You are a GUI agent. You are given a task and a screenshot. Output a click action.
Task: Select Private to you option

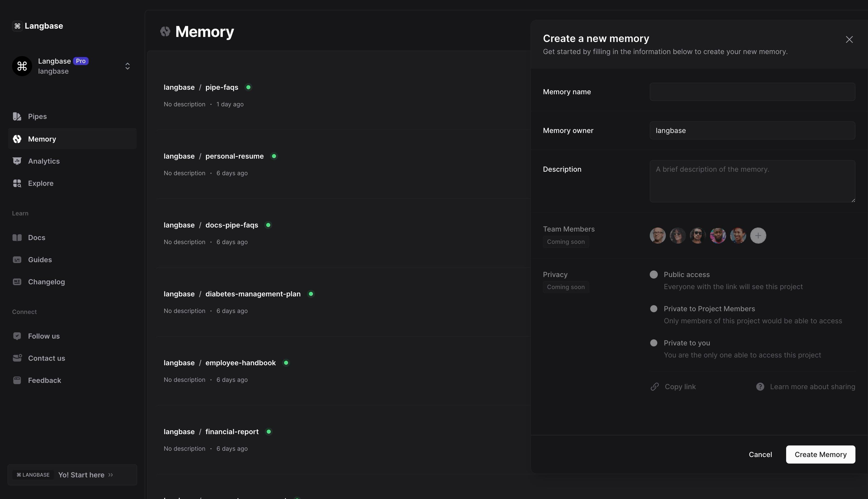click(654, 343)
